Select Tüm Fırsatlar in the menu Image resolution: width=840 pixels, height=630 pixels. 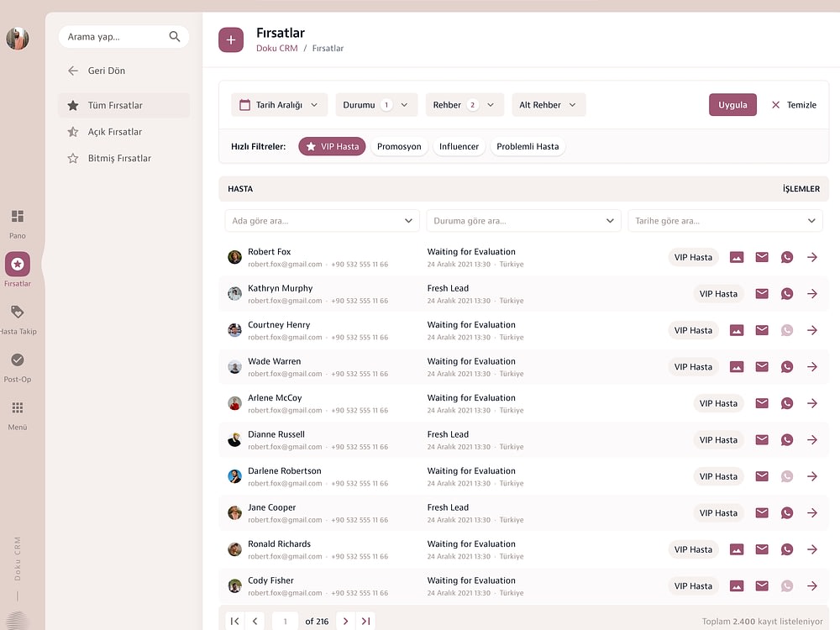[x=123, y=105]
